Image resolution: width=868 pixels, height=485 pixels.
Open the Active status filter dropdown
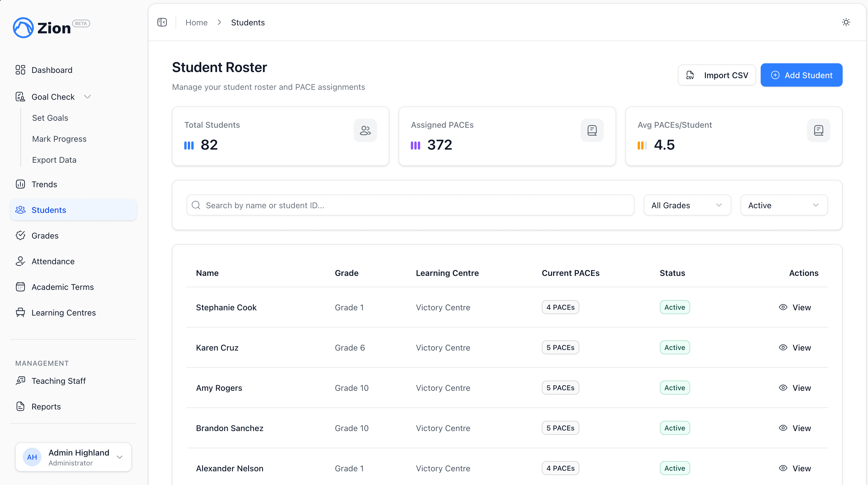point(783,205)
